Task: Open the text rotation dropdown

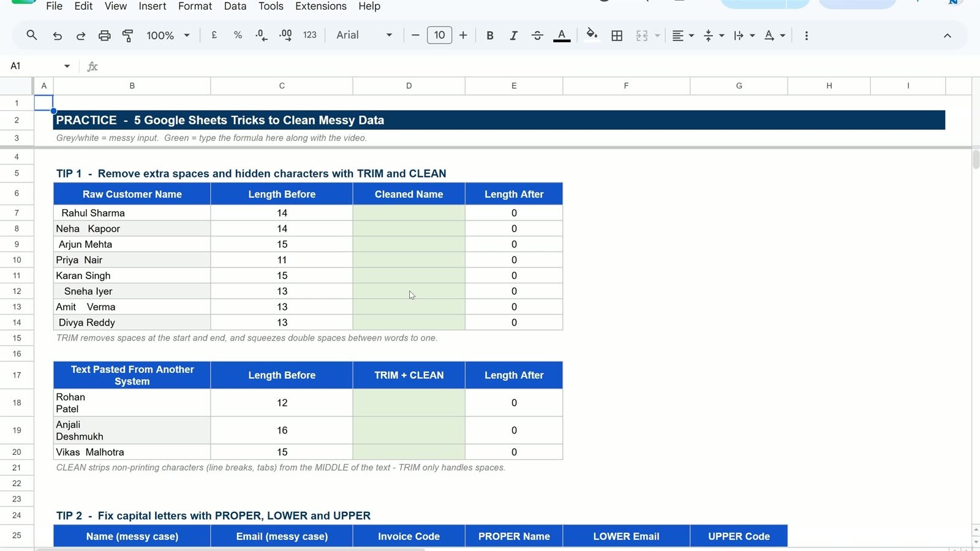Action: (775, 36)
